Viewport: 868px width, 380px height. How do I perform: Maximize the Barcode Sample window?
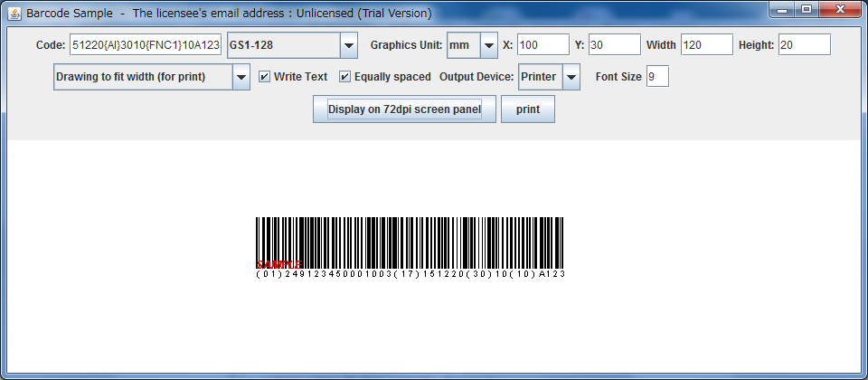tap(807, 9)
